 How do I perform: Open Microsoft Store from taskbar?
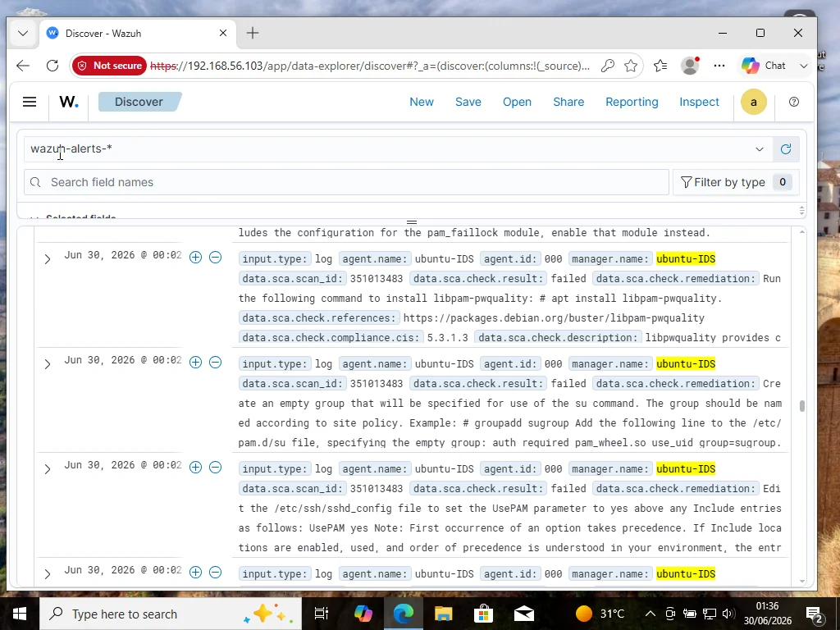point(484,614)
